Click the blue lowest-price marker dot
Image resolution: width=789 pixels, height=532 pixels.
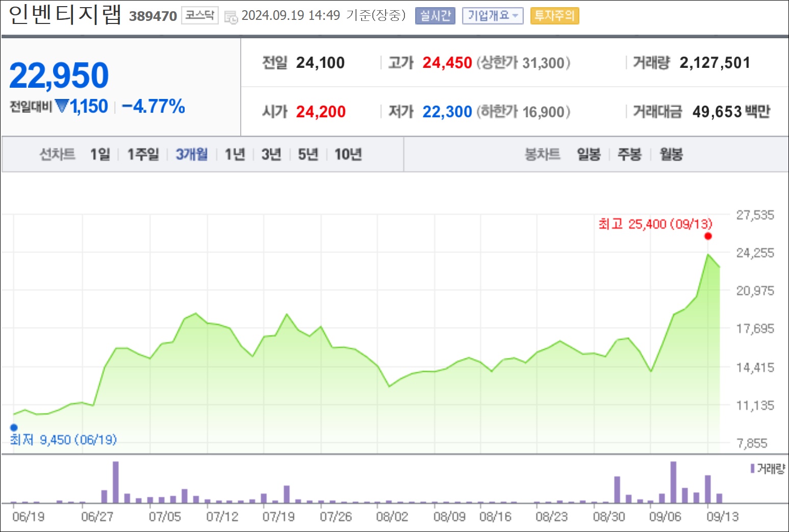(x=14, y=427)
